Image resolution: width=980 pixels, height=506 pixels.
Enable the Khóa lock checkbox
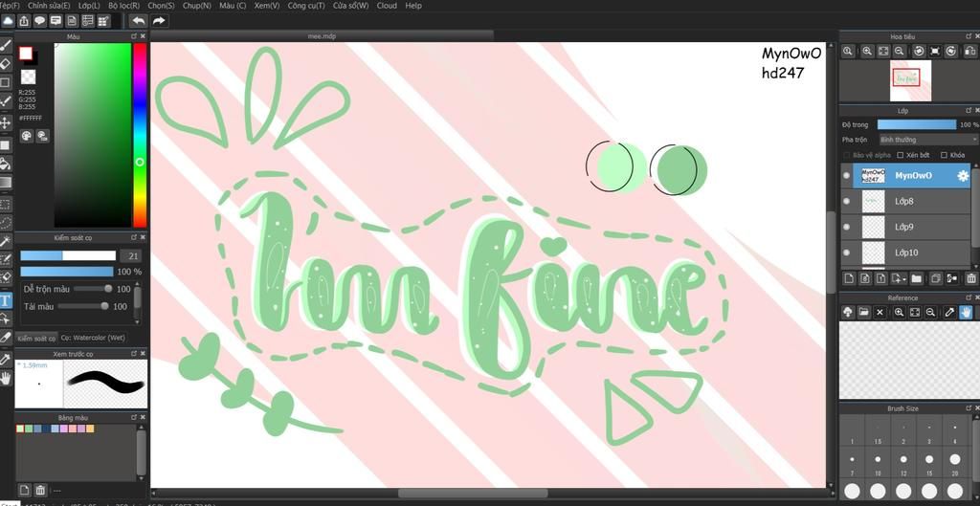(x=943, y=155)
